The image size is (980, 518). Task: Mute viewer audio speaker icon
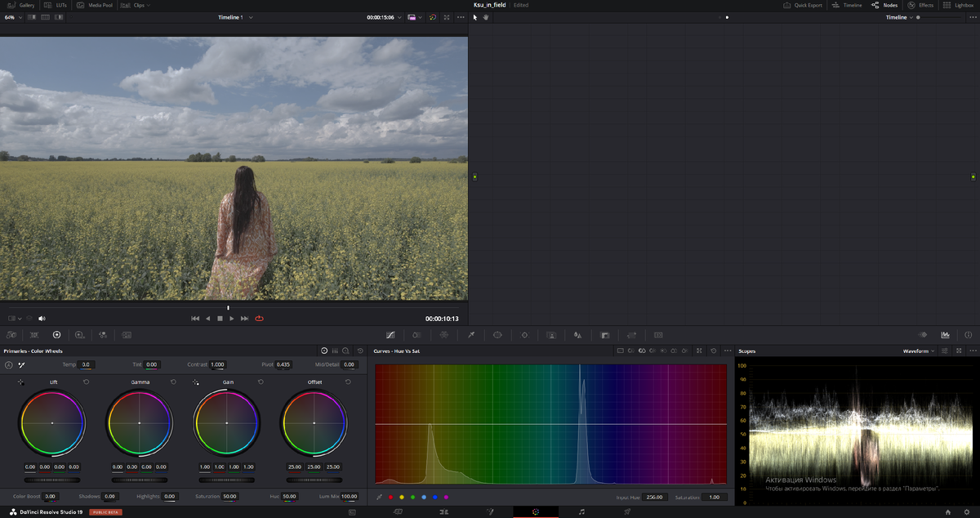[x=42, y=319]
